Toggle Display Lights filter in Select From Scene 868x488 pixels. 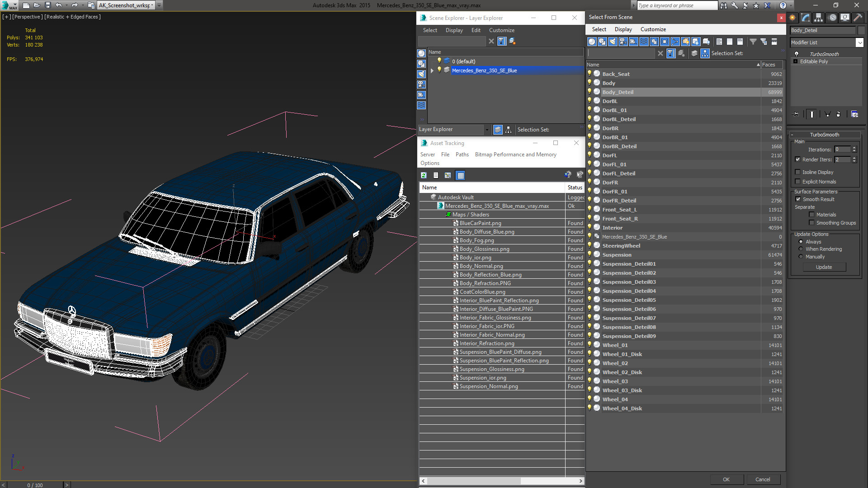click(613, 42)
